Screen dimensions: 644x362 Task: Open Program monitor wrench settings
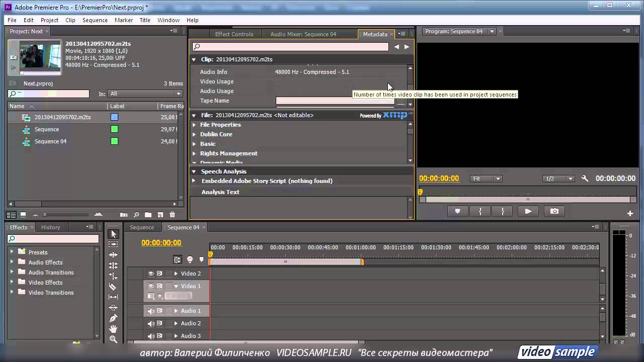585,178
